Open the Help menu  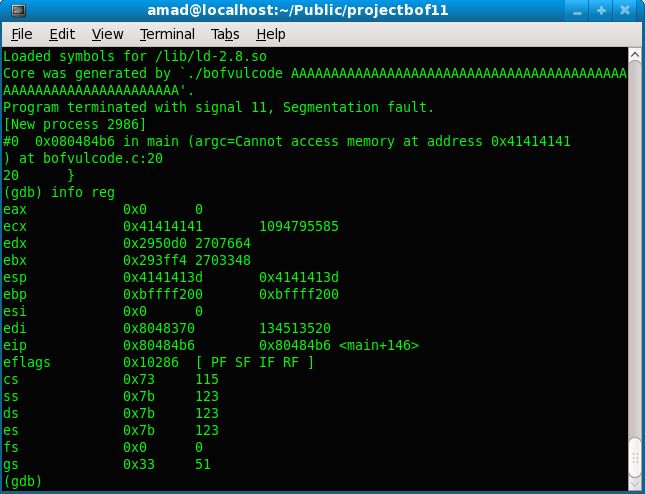point(271,34)
